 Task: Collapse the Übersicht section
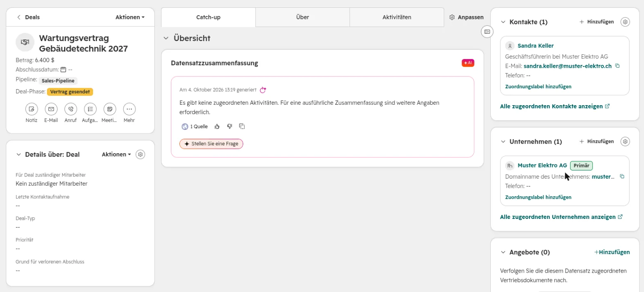pos(166,38)
